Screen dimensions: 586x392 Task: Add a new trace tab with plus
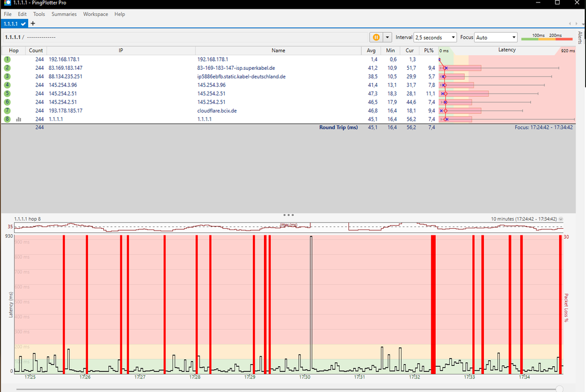(33, 23)
